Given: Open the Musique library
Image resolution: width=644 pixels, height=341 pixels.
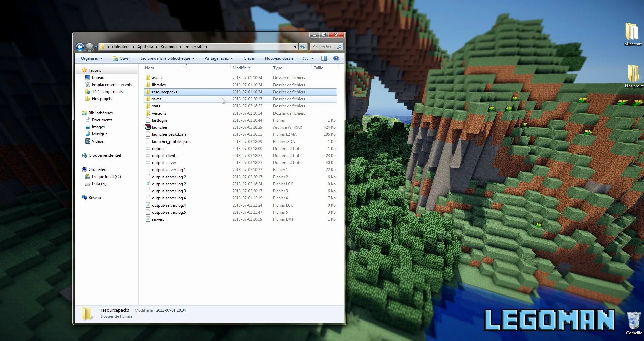Looking at the screenshot, I should tap(99, 134).
